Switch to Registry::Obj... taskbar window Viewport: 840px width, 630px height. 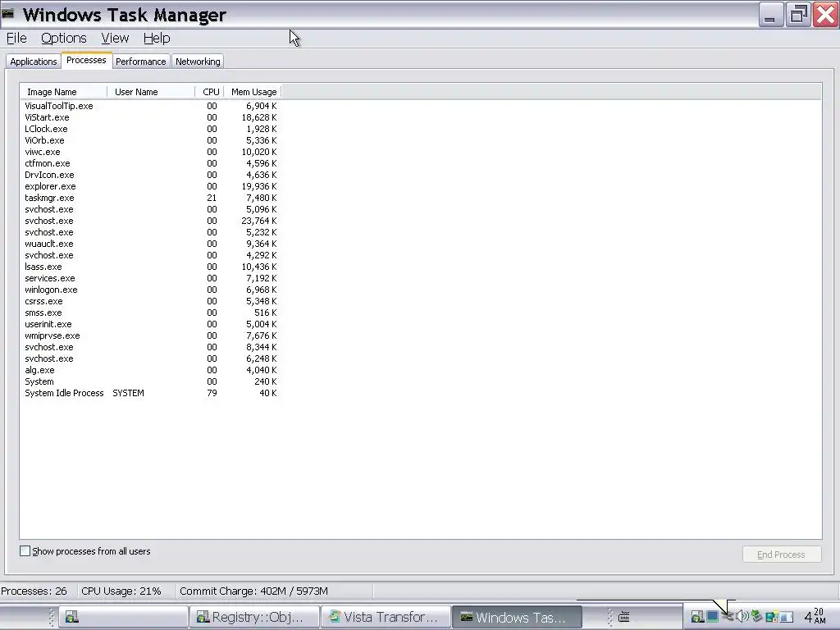tap(255, 617)
